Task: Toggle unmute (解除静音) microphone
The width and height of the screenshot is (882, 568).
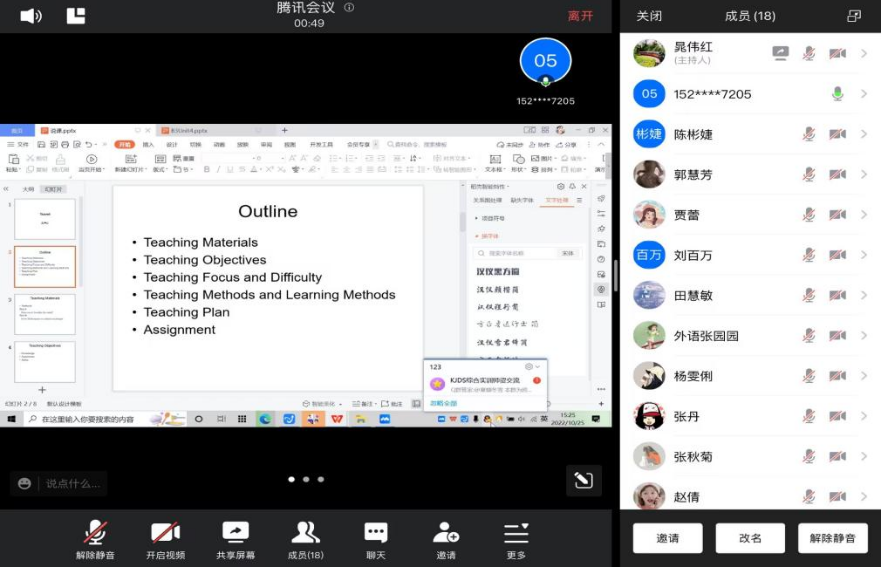Action: tap(95, 532)
